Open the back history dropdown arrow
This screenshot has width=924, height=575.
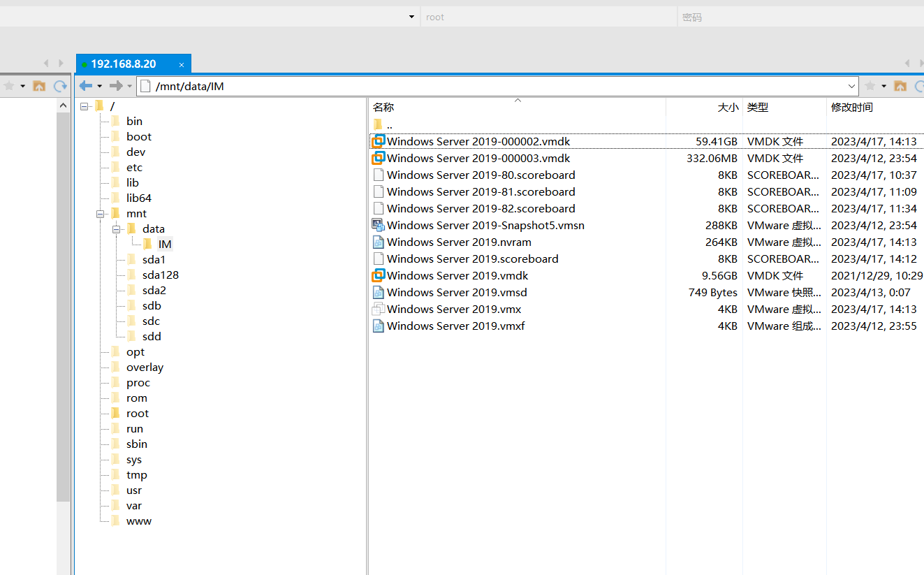pyautogui.click(x=99, y=86)
